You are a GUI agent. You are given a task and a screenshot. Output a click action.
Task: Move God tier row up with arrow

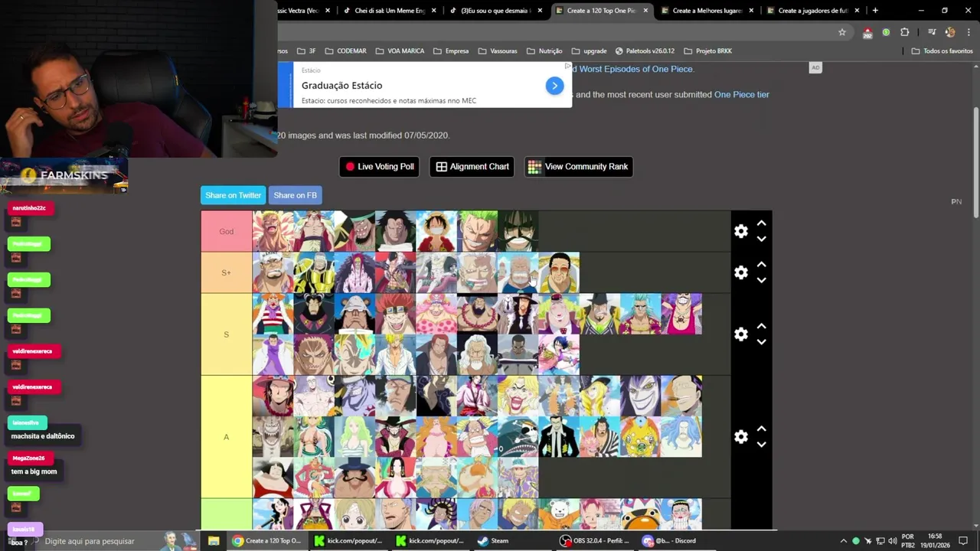pos(761,223)
